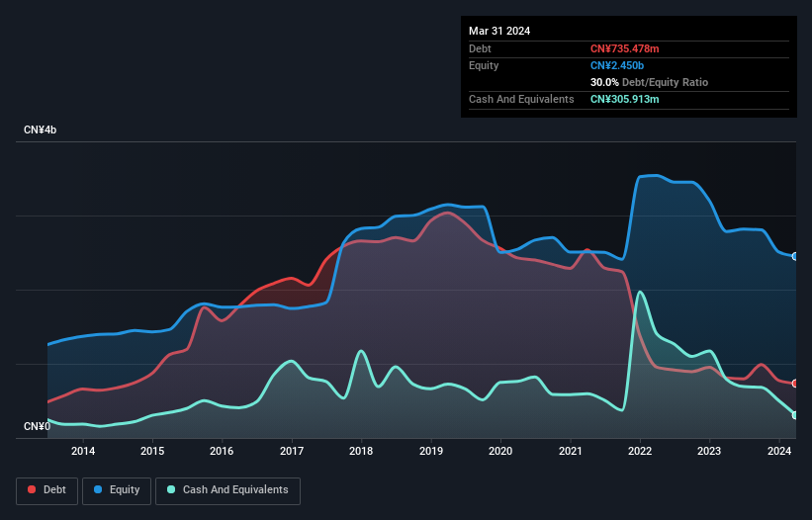
Task: Click the 30.0% Debt/Equity Ratio text
Action: click(649, 82)
